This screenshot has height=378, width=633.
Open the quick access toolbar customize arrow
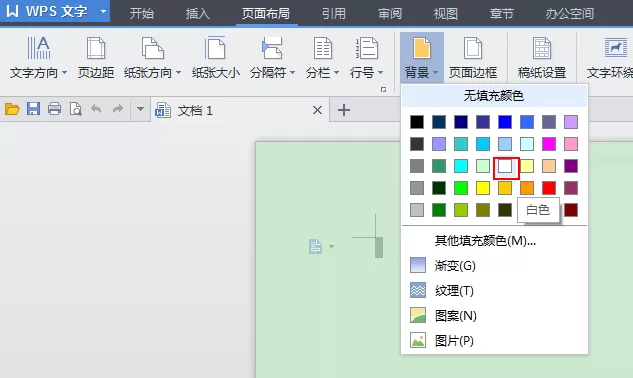[x=140, y=109]
